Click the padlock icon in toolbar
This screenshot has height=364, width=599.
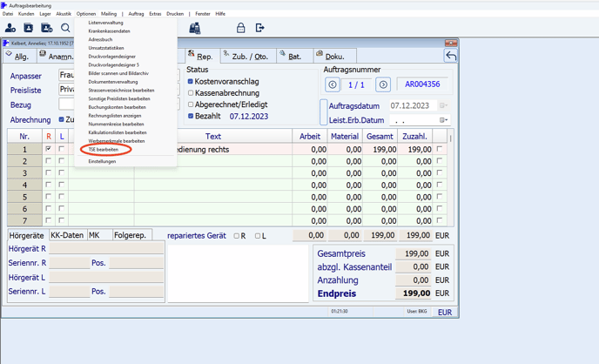(241, 29)
